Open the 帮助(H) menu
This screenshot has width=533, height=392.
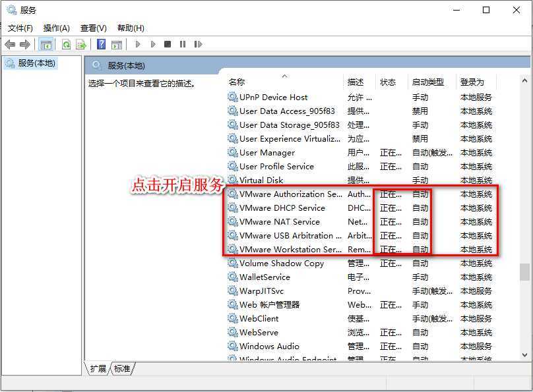(131, 28)
